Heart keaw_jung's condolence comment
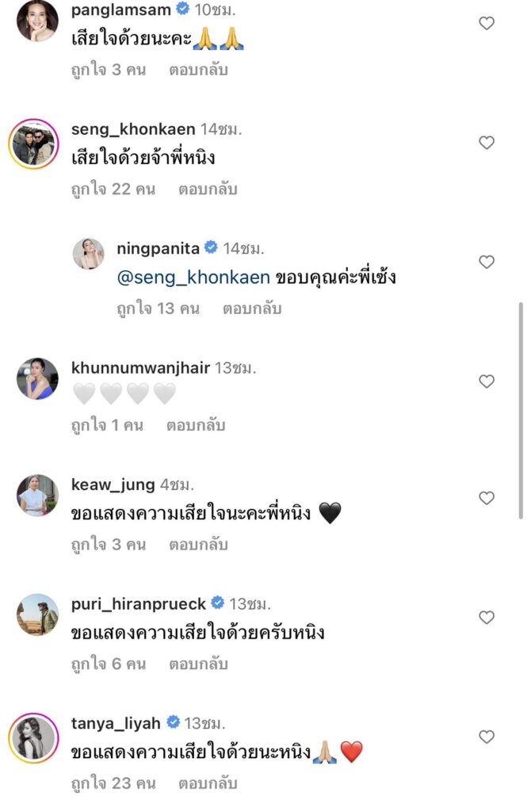The width and height of the screenshot is (527, 812). pos(487,498)
